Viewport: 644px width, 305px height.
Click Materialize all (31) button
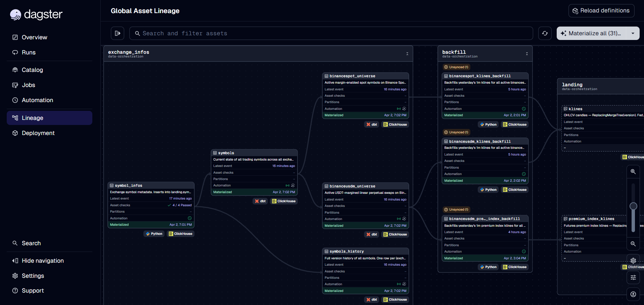click(591, 33)
